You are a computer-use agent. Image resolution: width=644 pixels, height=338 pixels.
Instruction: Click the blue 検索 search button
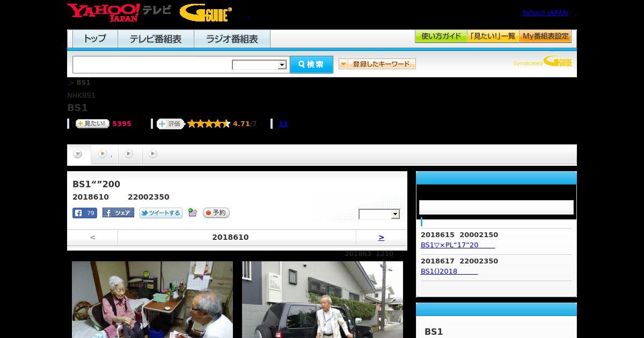pyautogui.click(x=311, y=64)
